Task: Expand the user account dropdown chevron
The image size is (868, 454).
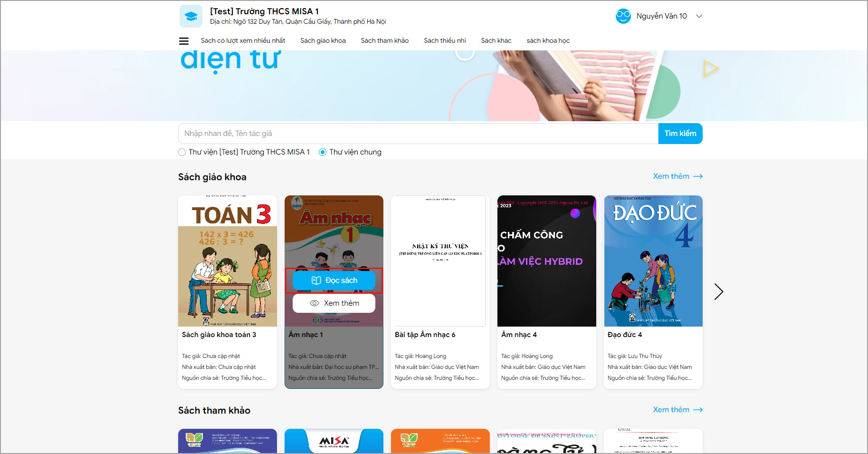Action: (x=699, y=16)
